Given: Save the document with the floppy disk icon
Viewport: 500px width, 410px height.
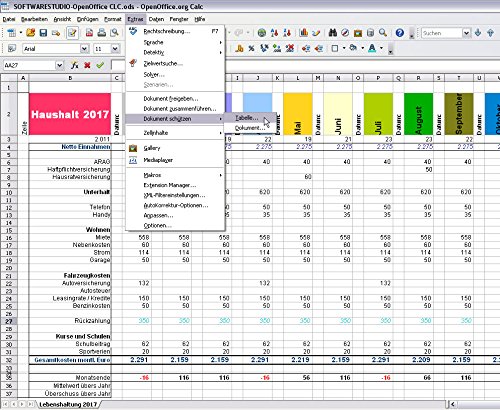Looking at the screenshot, I should tap(43, 33).
